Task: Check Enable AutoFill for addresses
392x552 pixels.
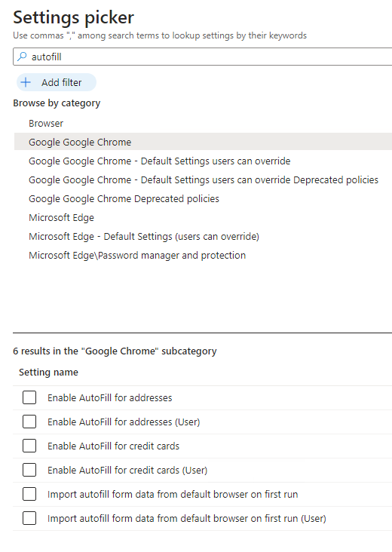Action: (x=29, y=397)
